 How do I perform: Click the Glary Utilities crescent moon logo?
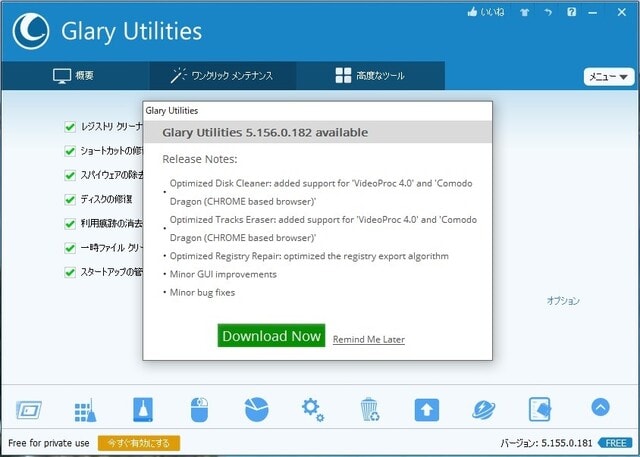click(31, 31)
